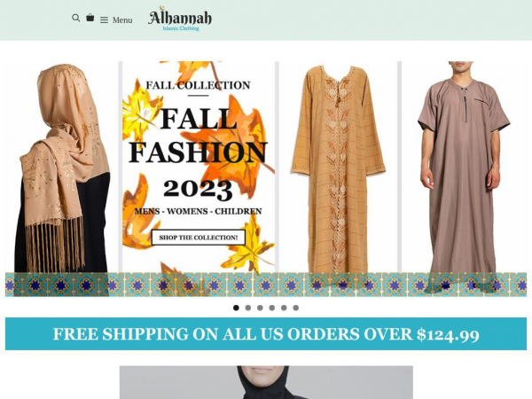Click Shop The Collection button
This screenshot has width=532, height=399.
198,238
